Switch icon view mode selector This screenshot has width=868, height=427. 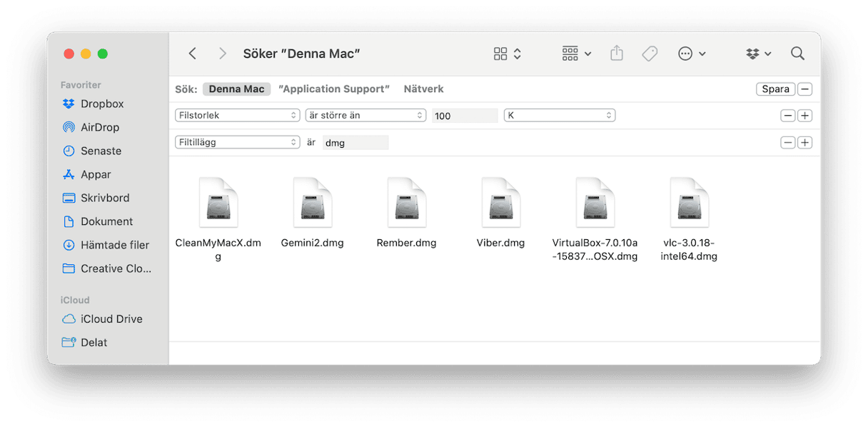point(508,54)
